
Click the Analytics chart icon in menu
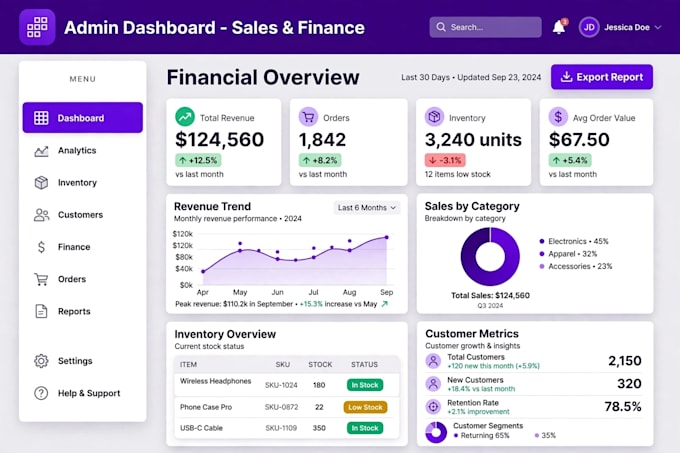pyautogui.click(x=41, y=151)
